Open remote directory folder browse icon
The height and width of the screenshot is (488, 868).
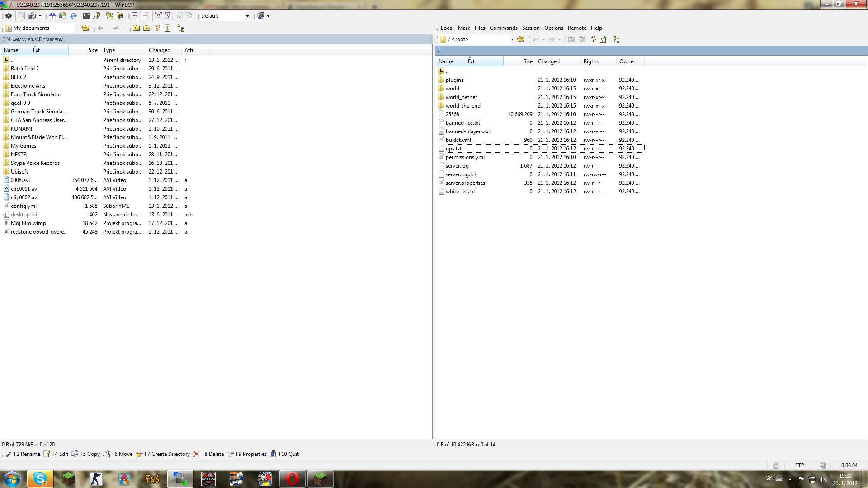[521, 39]
